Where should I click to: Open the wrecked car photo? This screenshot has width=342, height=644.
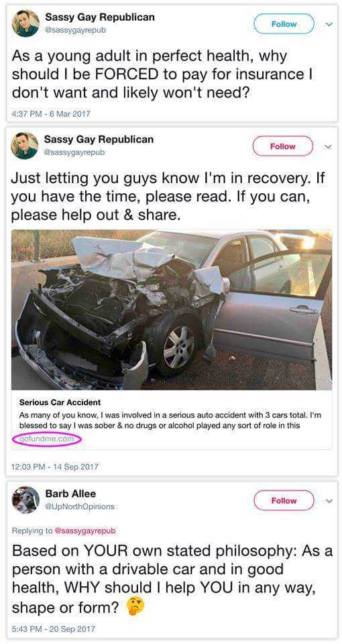[172, 310]
